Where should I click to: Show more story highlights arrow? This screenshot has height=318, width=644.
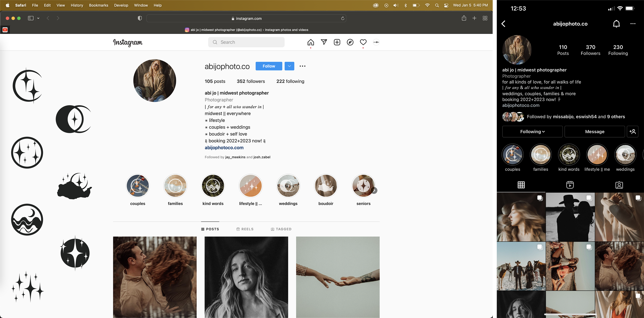(374, 190)
